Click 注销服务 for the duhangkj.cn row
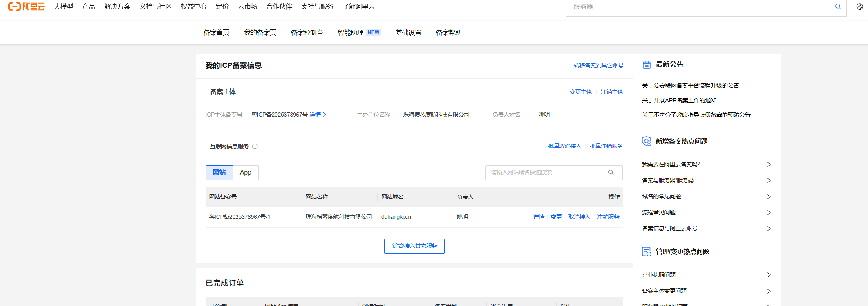Image resolution: width=868 pixels, height=306 pixels. [x=608, y=217]
